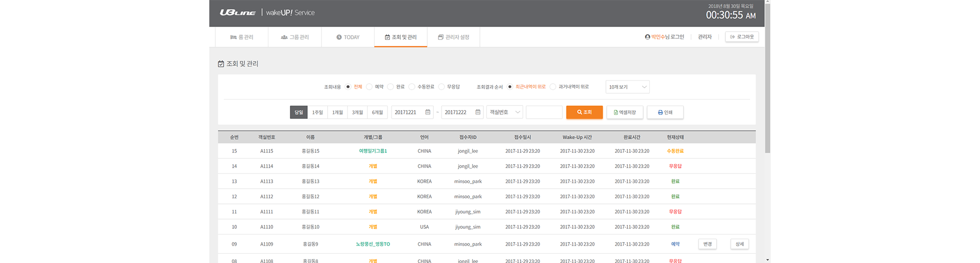
Task: Open the 관리자 설정 tab
Action: click(x=454, y=37)
